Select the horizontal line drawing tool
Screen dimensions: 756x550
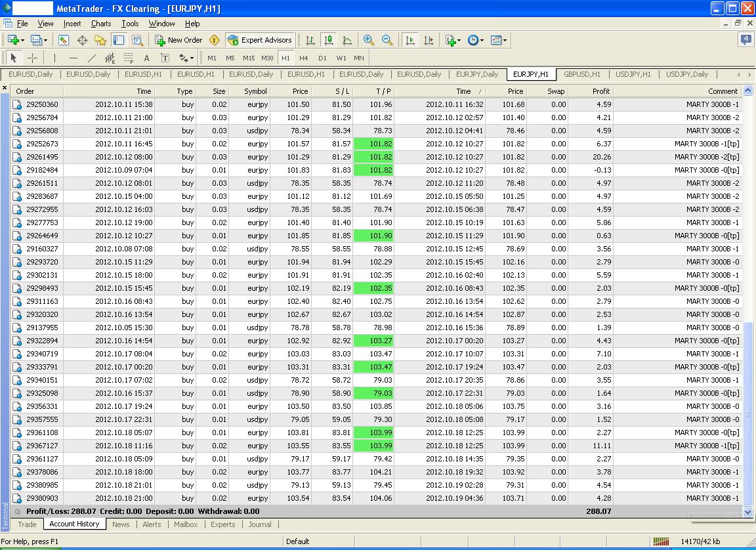pos(73,58)
